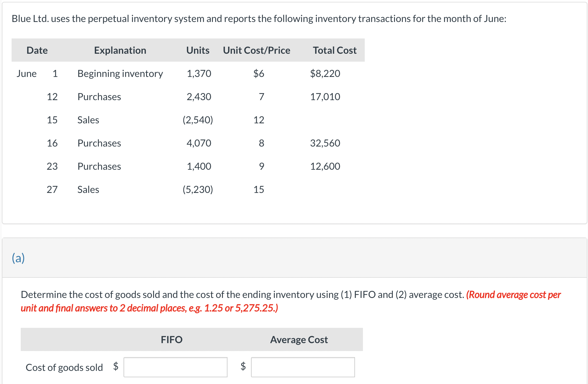The height and width of the screenshot is (384, 588).
Task: Click the Average Cost cost of goods sold input field
Action: (303, 367)
